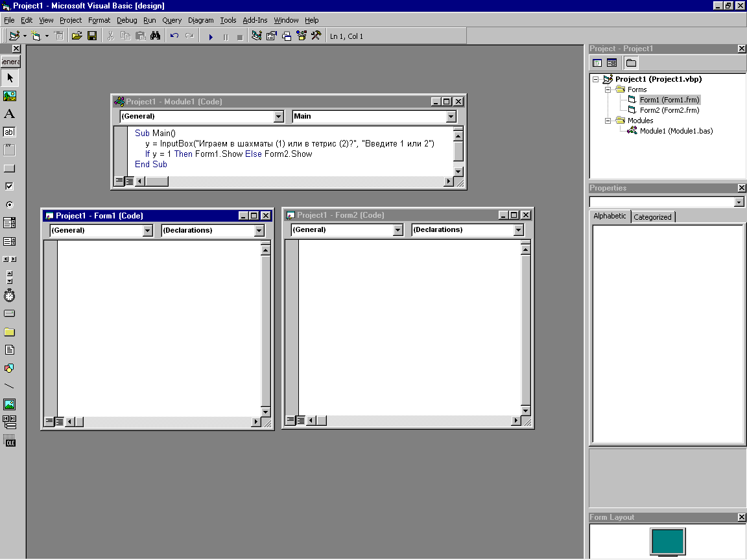Select the DirListBox folder control
This screenshot has width=747, height=560.
pos(10,332)
